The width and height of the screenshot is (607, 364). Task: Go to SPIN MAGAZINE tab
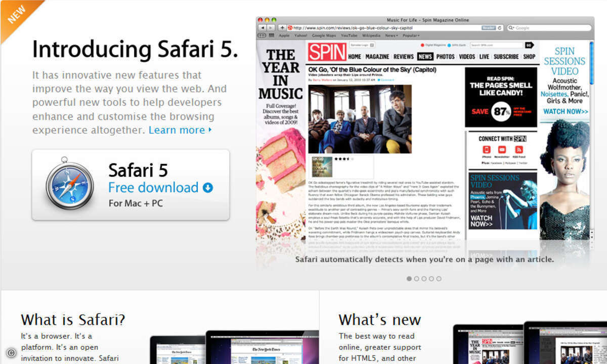[x=377, y=57]
